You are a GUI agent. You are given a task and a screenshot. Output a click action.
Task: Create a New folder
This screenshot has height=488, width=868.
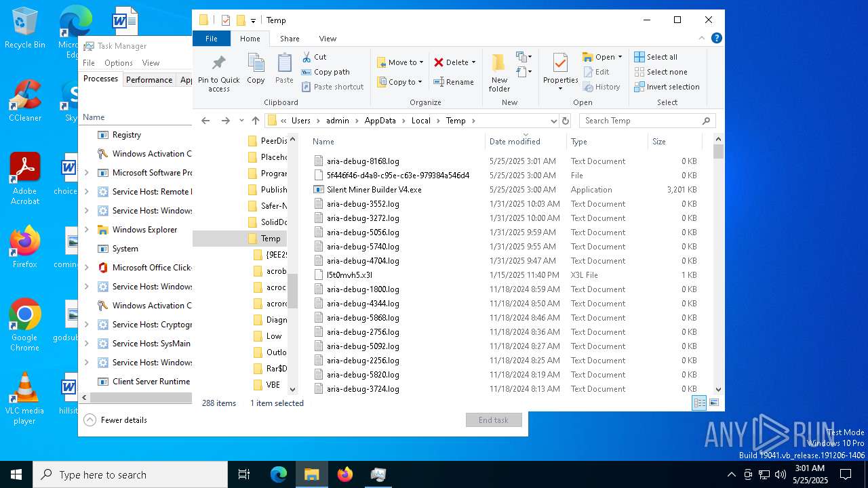[x=498, y=73]
